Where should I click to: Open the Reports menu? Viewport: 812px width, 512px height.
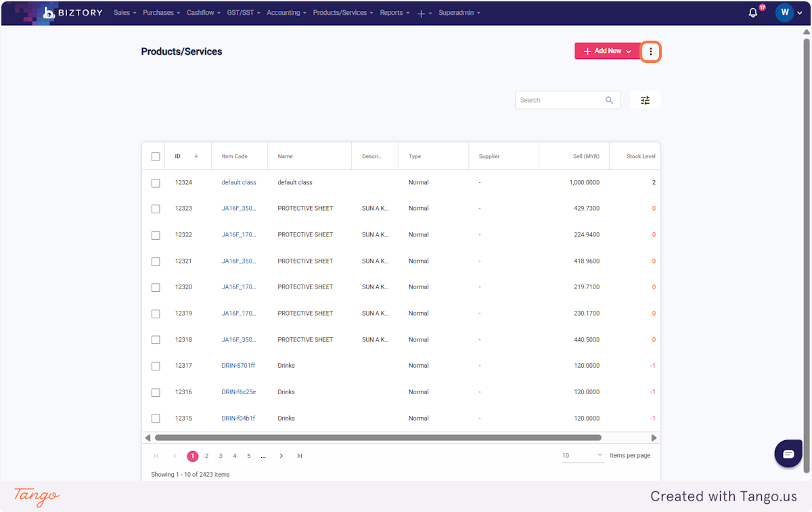(394, 13)
